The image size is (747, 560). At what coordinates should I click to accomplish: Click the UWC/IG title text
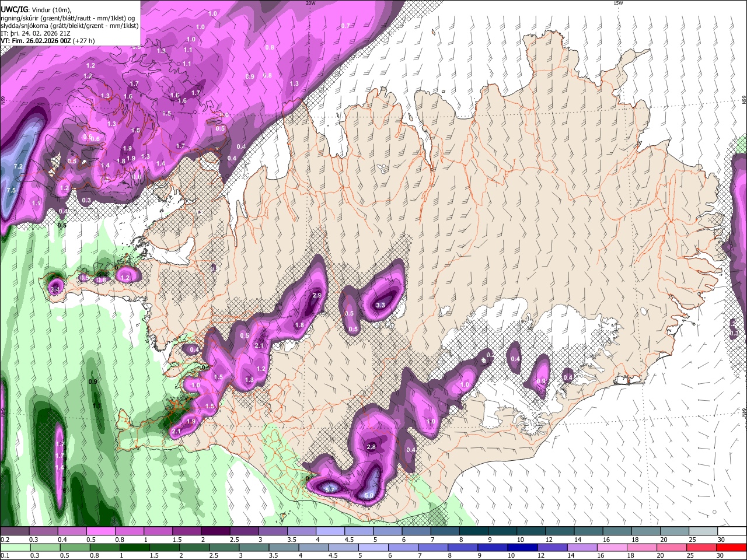pyautogui.click(x=14, y=9)
